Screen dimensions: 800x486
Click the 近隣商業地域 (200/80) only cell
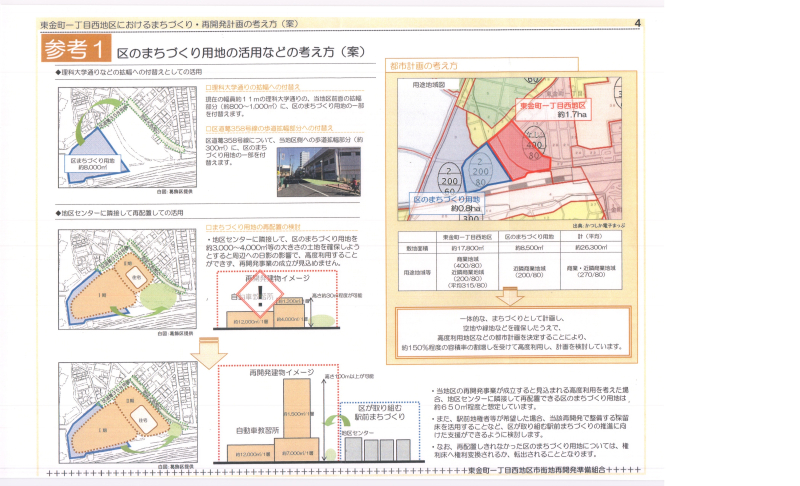[529, 272]
